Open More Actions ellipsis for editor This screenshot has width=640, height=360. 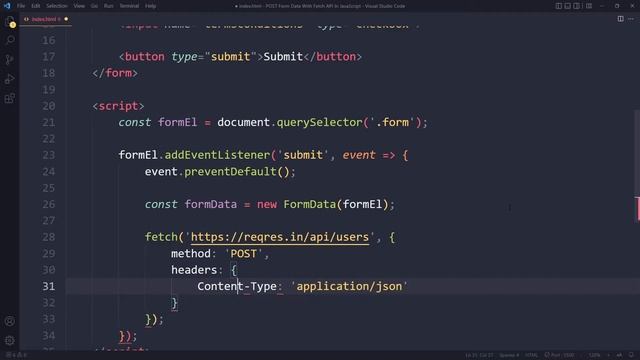631,19
